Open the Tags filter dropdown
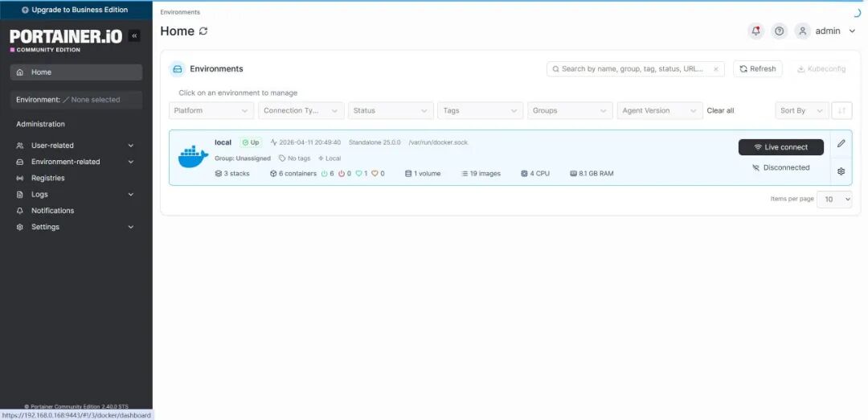This screenshot has width=868, height=420. pyautogui.click(x=481, y=110)
